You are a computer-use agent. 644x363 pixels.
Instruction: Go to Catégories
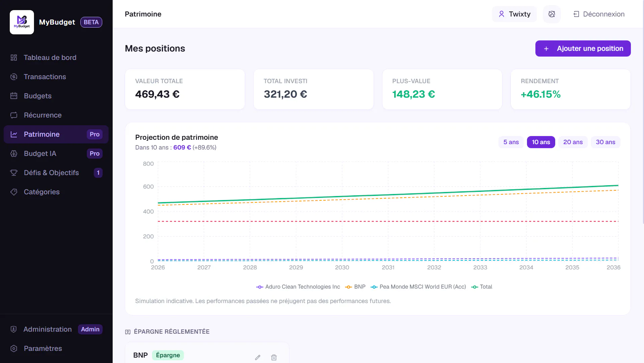[x=56, y=192]
